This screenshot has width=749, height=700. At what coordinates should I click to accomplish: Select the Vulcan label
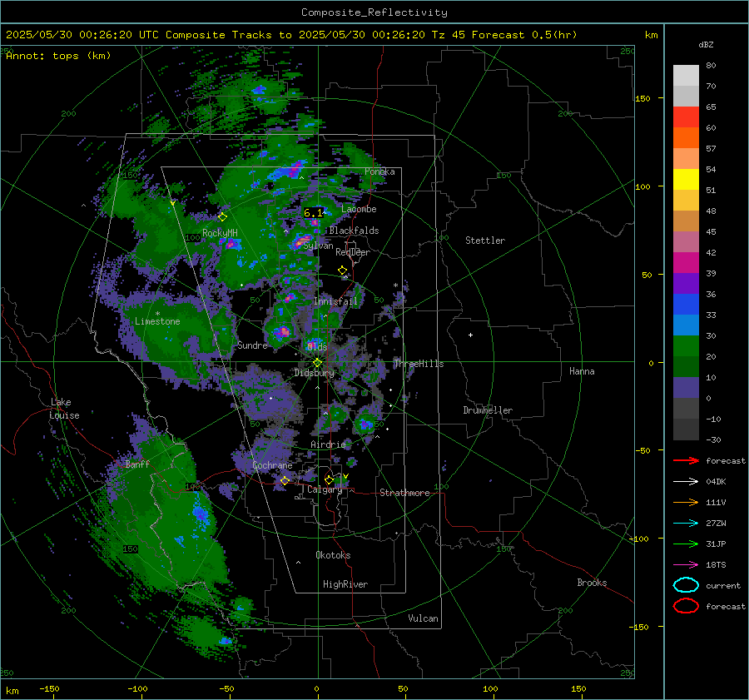tap(423, 618)
